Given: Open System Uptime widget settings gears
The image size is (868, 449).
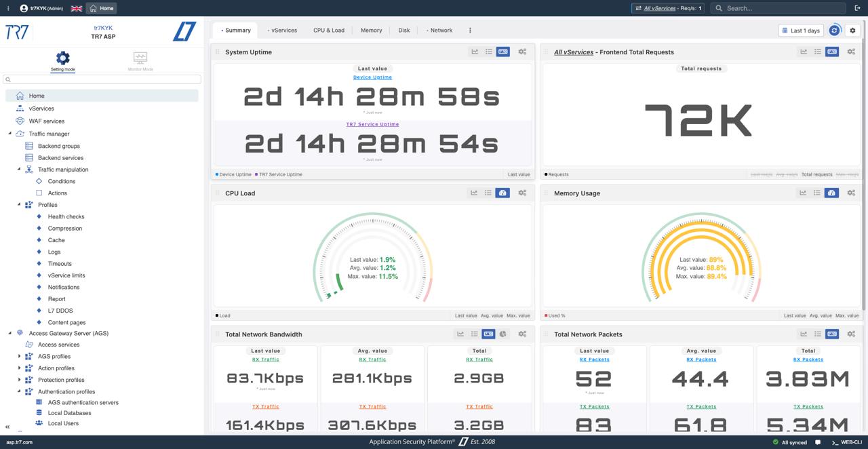Looking at the screenshot, I should [x=522, y=52].
